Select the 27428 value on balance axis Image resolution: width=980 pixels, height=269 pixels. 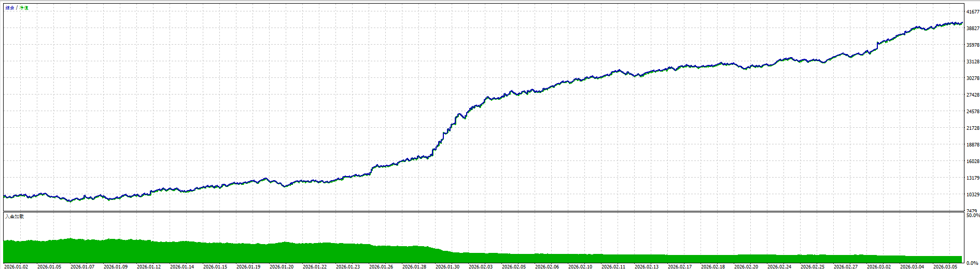click(x=973, y=95)
